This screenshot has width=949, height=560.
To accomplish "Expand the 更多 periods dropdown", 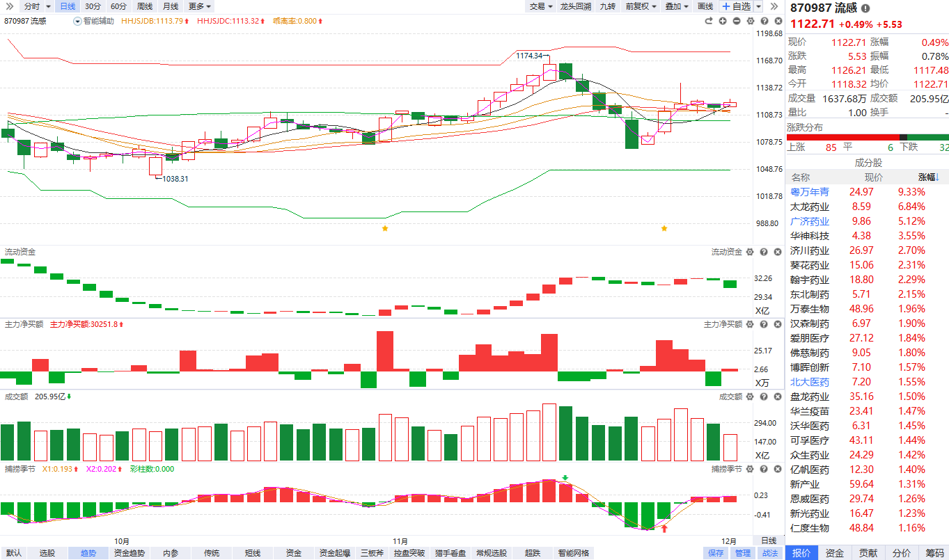I will [200, 6].
